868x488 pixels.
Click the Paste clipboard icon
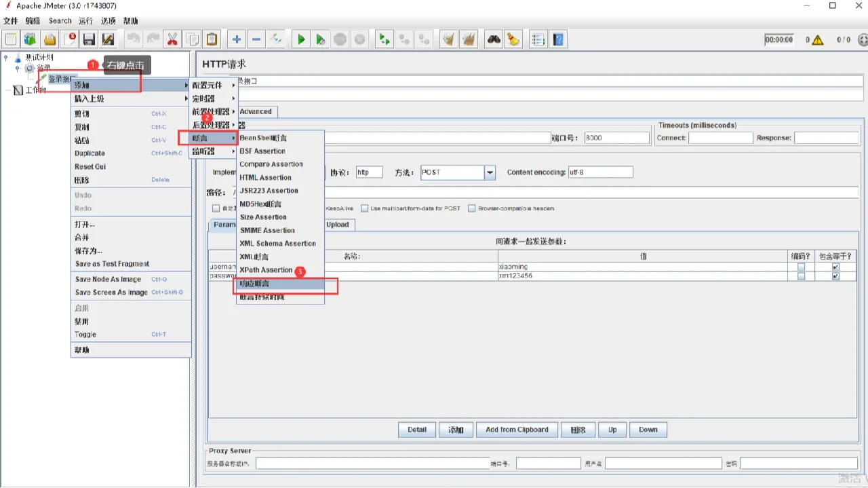point(212,39)
